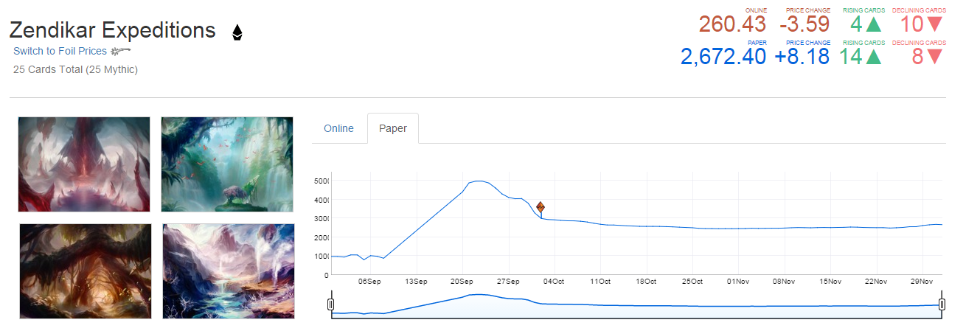Click the foil icon beside Switch to Foil Prices
Screen dimensions: 980x331
point(120,51)
